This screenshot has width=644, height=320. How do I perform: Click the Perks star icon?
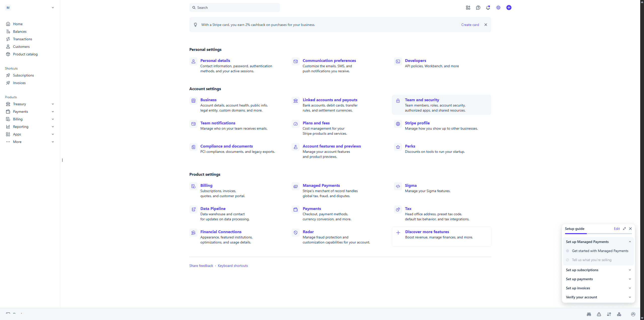tap(398, 147)
